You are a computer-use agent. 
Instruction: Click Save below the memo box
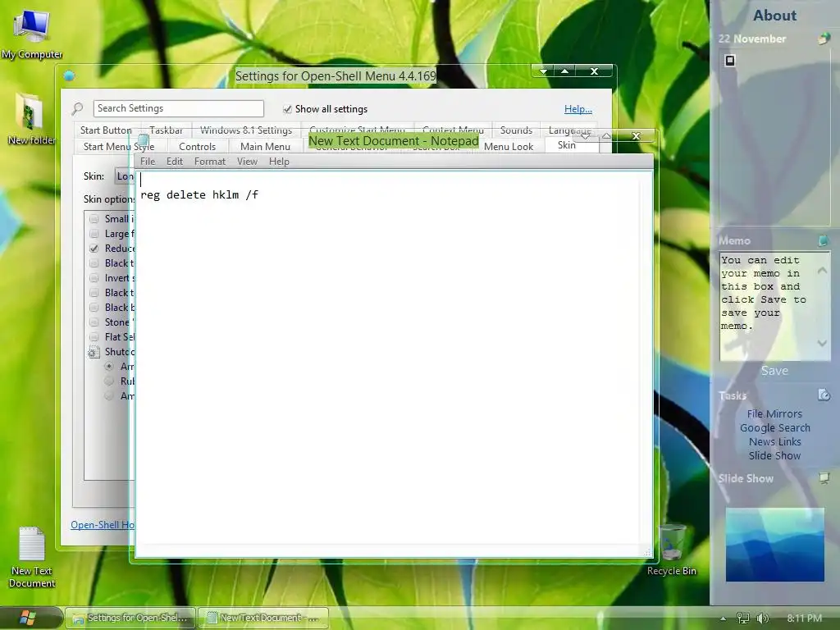pyautogui.click(x=774, y=371)
